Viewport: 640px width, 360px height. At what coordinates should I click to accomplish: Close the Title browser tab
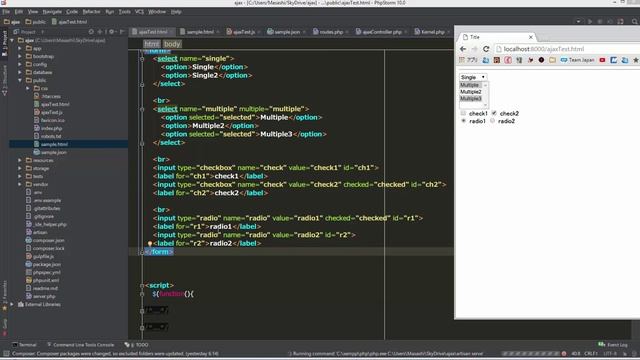pyautogui.click(x=531, y=37)
